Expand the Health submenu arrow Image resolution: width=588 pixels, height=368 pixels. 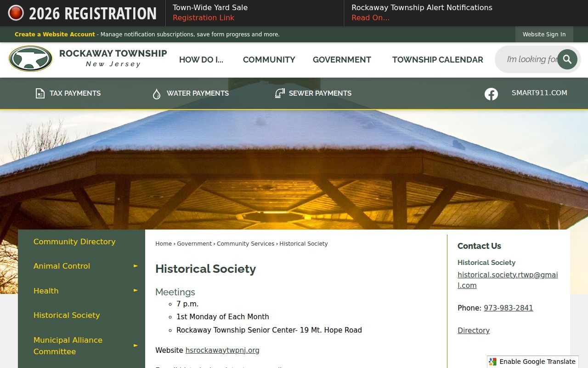click(136, 290)
